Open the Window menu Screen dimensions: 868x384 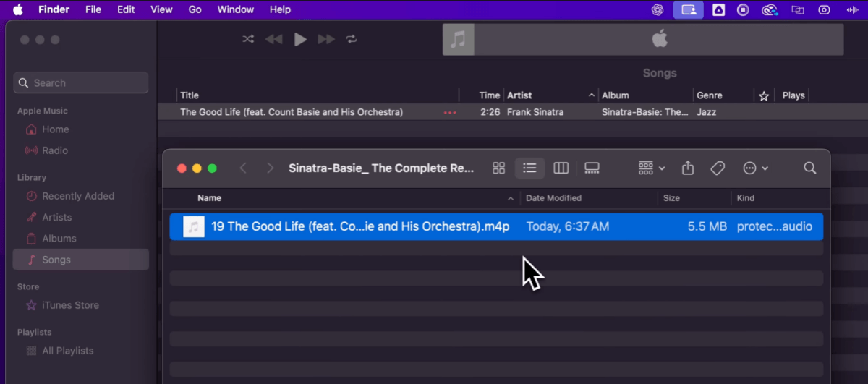[x=236, y=9]
